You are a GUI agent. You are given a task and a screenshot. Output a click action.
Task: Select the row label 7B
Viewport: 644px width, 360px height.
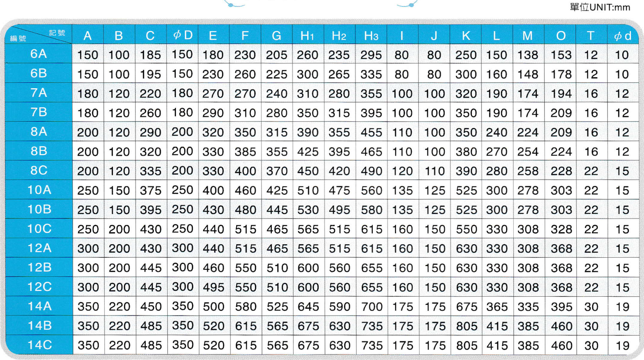click(x=39, y=112)
